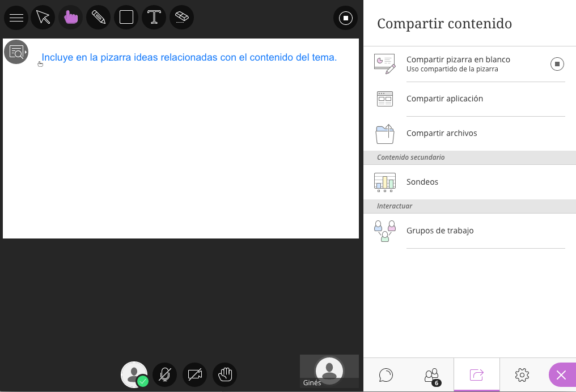Select the eraser clear tool

coord(182,18)
